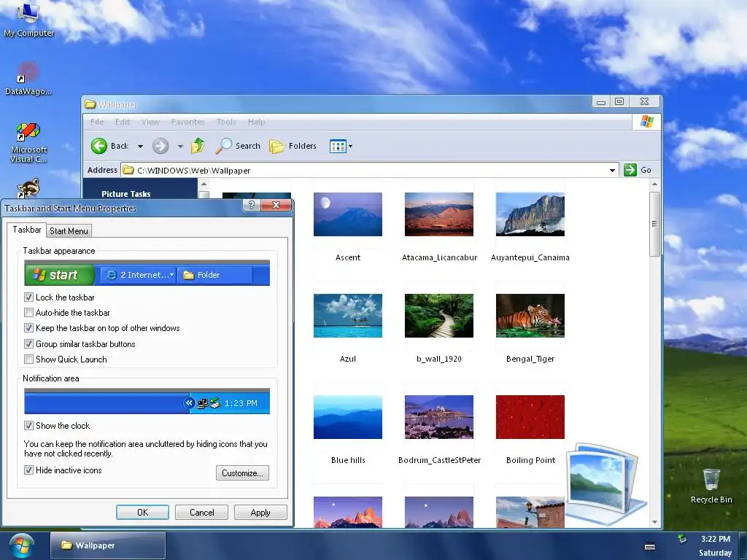Image resolution: width=747 pixels, height=560 pixels.
Task: Click the raccoon desktop shortcut icon
Action: (x=28, y=189)
